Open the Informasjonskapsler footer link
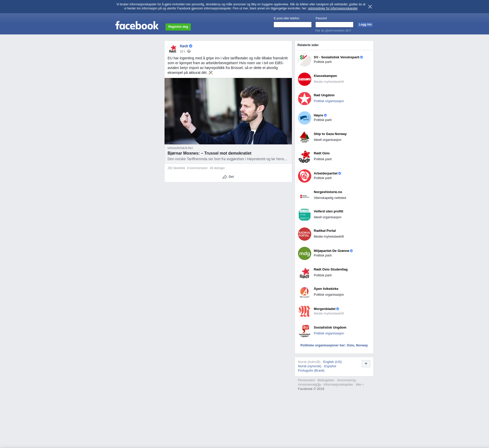The height and width of the screenshot is (448, 489). (338, 385)
